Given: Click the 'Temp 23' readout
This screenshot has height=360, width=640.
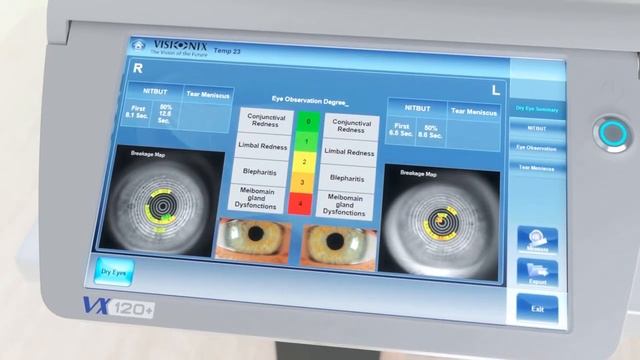Looking at the screenshot, I should point(227,51).
